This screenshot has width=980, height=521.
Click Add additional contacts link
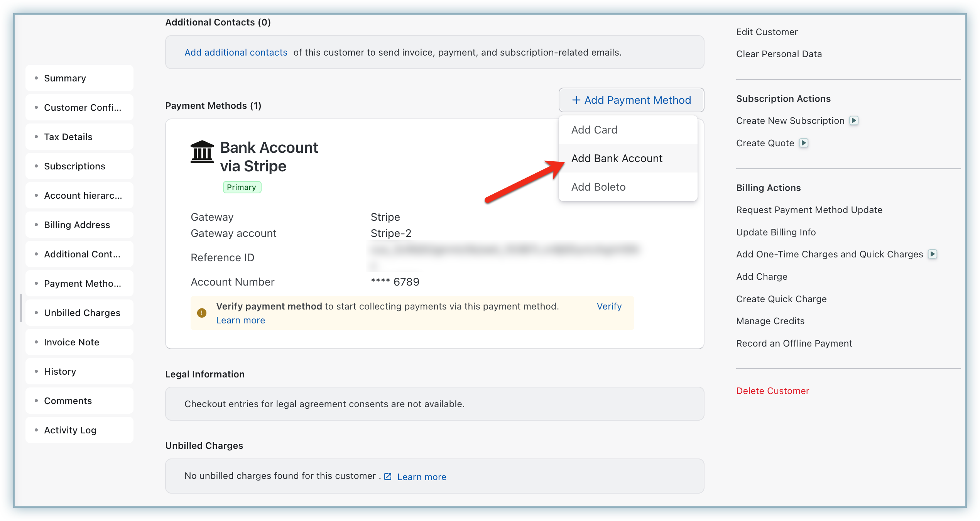pos(236,52)
